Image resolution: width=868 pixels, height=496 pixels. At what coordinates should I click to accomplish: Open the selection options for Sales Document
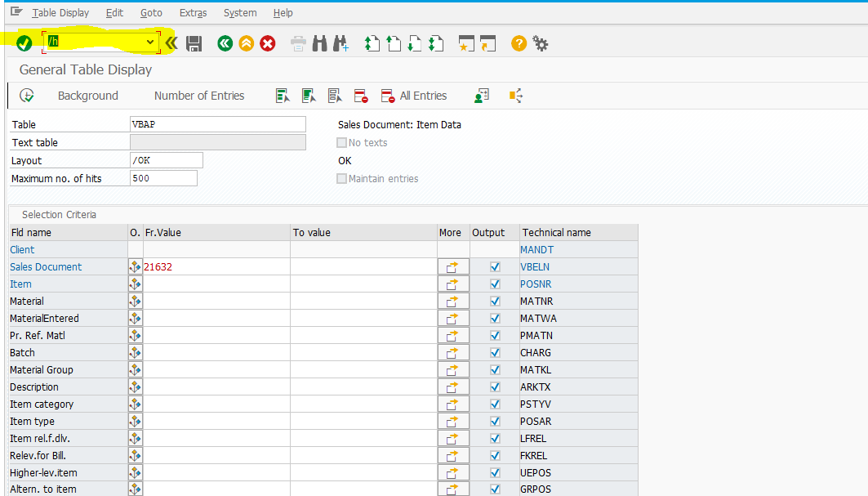coord(135,266)
